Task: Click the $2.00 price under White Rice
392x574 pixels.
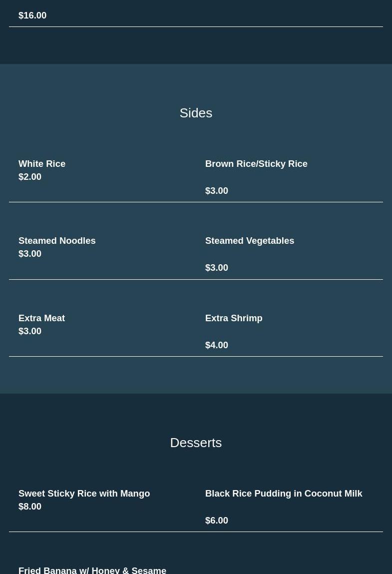Action: pyautogui.click(x=30, y=176)
